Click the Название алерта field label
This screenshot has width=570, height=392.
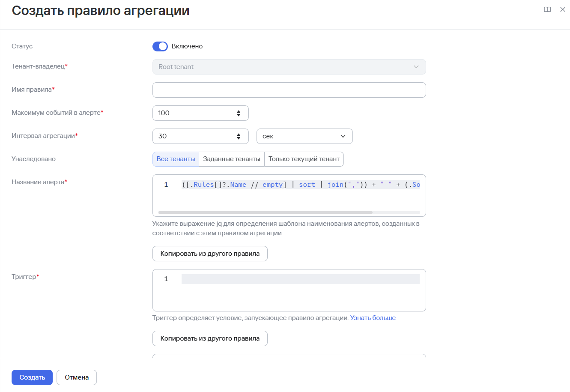coord(39,182)
